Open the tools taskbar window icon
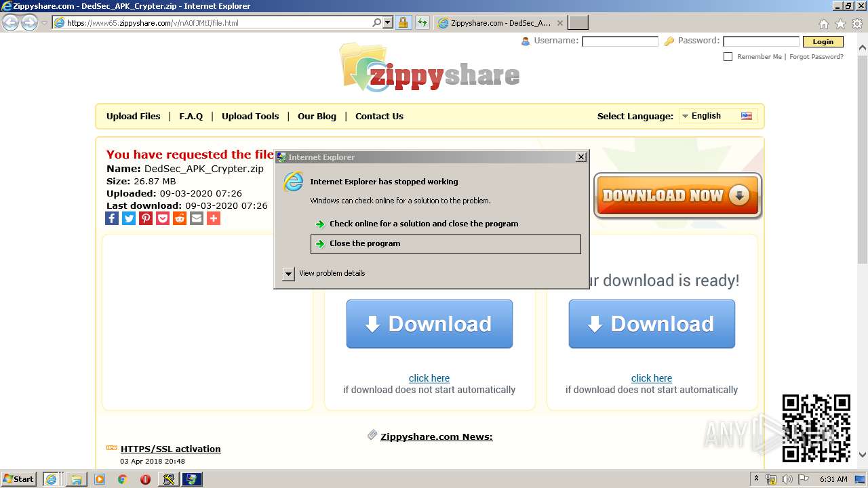 169,479
